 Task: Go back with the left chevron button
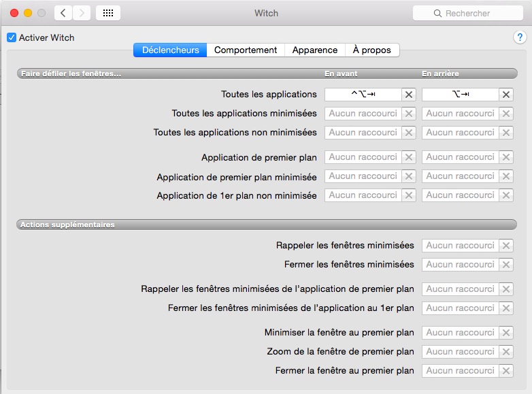pos(63,13)
